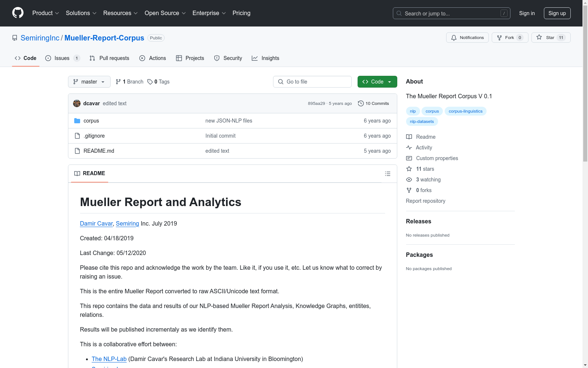Open The NLP-Lab link

click(109, 359)
